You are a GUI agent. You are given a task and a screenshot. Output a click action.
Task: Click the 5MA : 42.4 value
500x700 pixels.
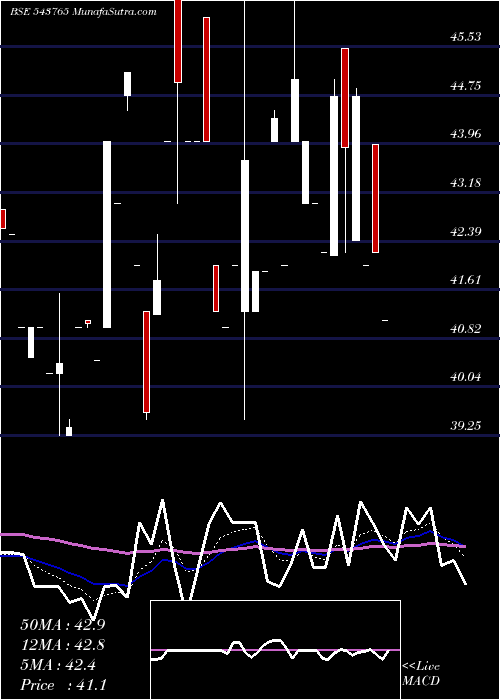[58, 665]
